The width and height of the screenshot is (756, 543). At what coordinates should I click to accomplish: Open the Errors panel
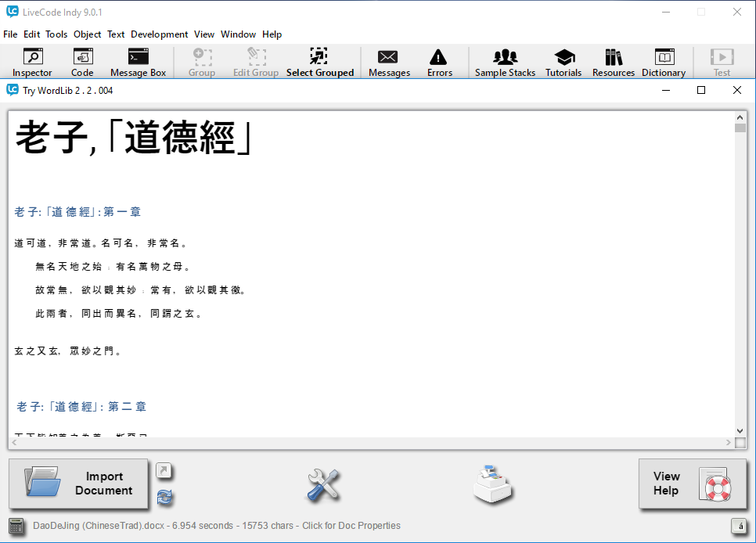(439, 63)
